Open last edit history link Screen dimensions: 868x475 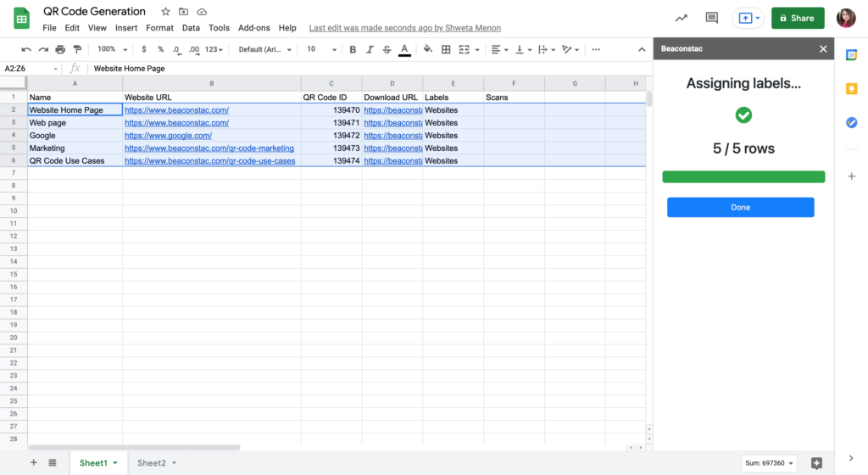point(404,28)
